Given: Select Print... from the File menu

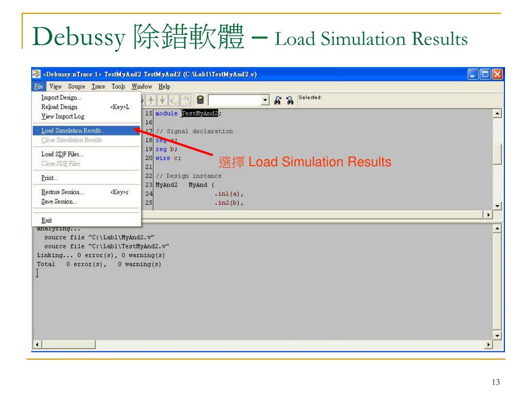Looking at the screenshot, I should click(x=86, y=178).
